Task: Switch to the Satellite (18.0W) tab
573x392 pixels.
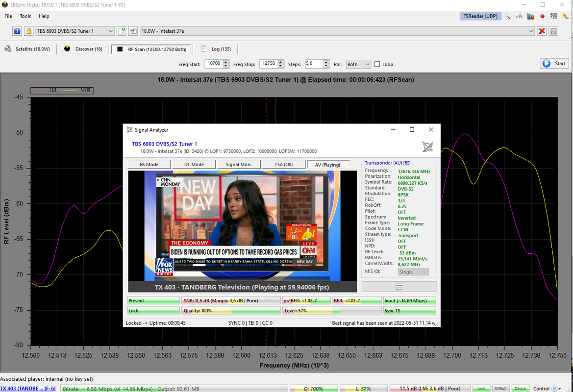Action: 28,49
